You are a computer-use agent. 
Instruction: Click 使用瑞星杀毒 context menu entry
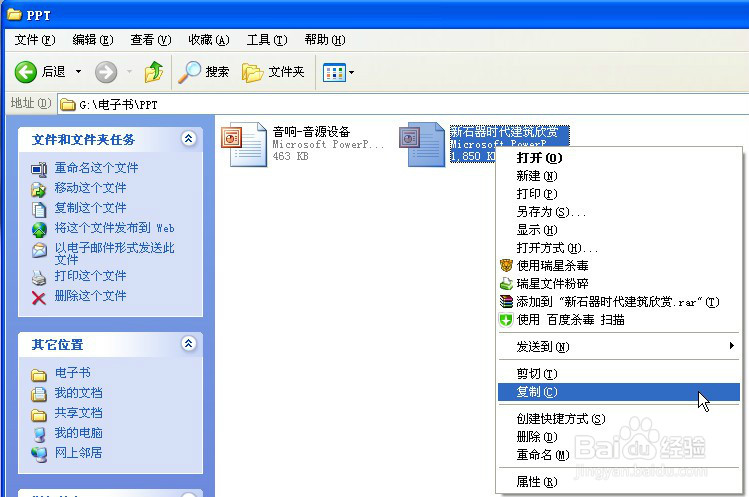pos(619,266)
